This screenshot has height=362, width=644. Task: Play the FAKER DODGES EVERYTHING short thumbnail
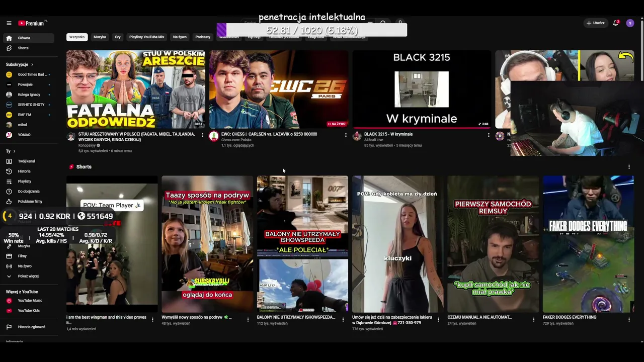588,244
